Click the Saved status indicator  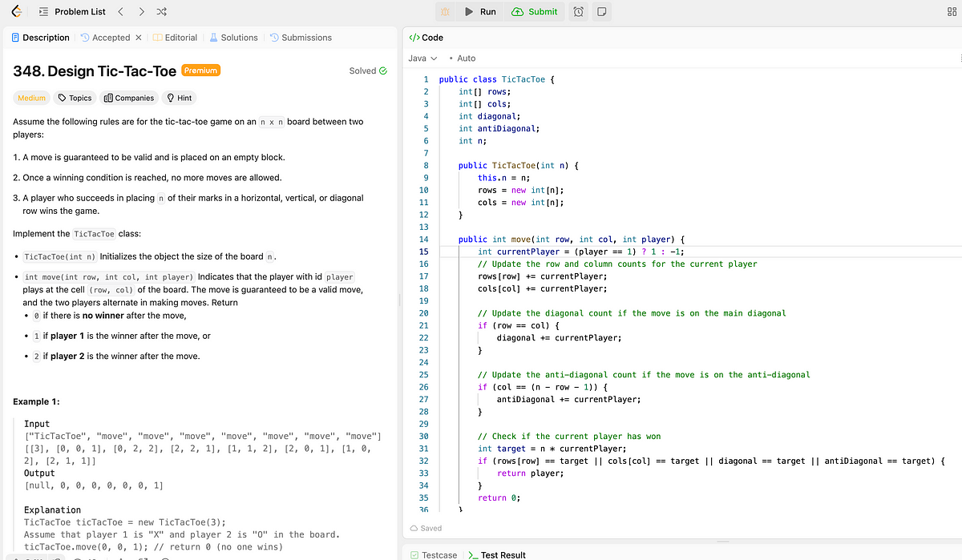pos(426,528)
